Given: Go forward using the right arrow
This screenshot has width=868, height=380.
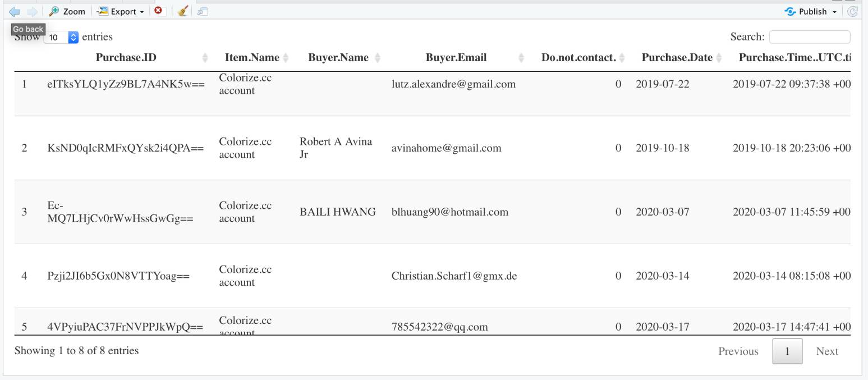Looking at the screenshot, I should pyautogui.click(x=32, y=11).
